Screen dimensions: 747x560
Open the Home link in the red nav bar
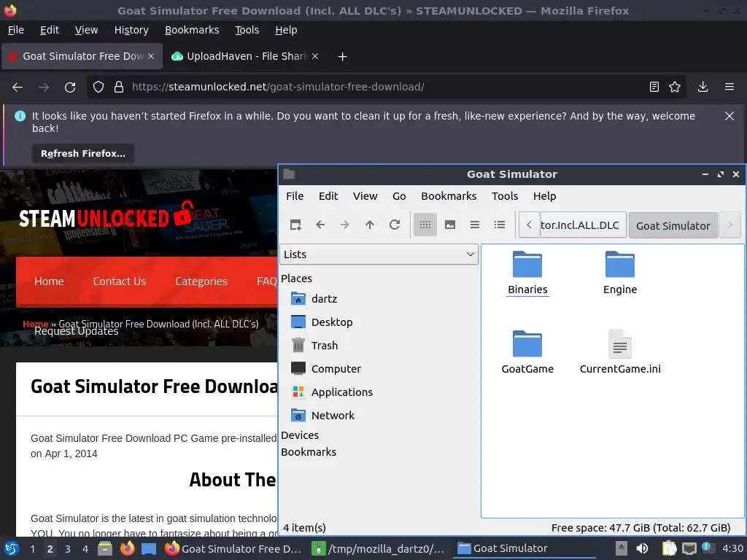(x=49, y=281)
